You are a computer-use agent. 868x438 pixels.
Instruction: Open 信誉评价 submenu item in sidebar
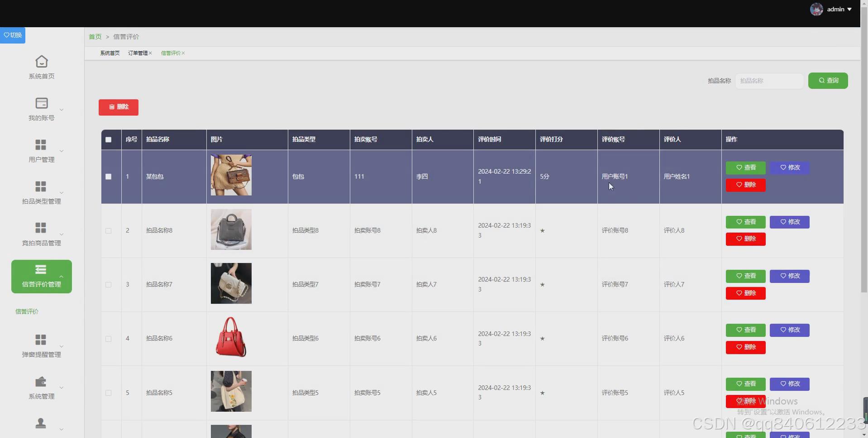[27, 311]
